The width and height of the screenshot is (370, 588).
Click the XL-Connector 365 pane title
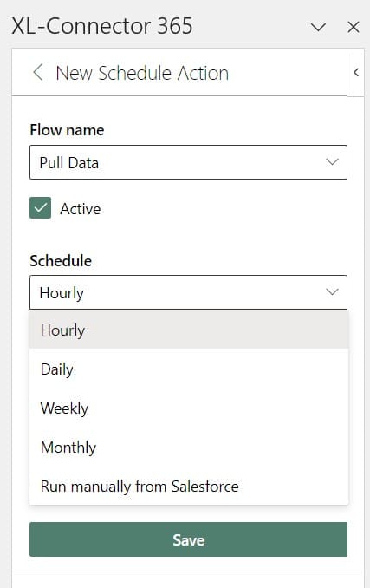point(102,26)
